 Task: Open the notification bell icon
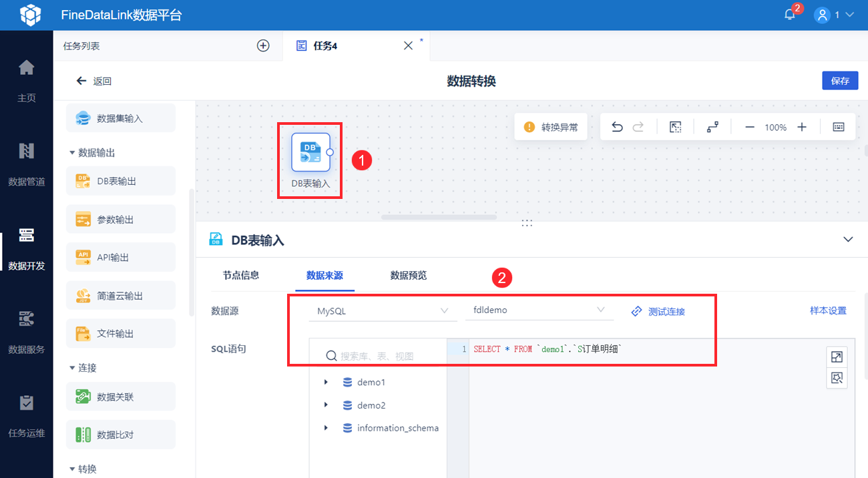click(790, 15)
